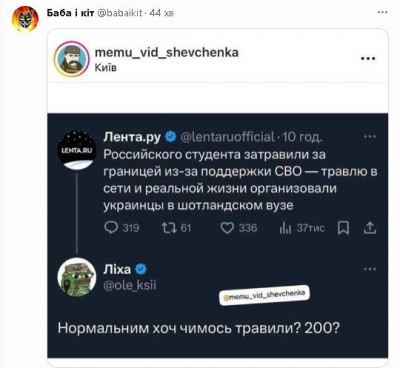Viewport: 400px width, 368px height.
Task: Open the tweet's three-dot more menu
Action: (382, 13)
